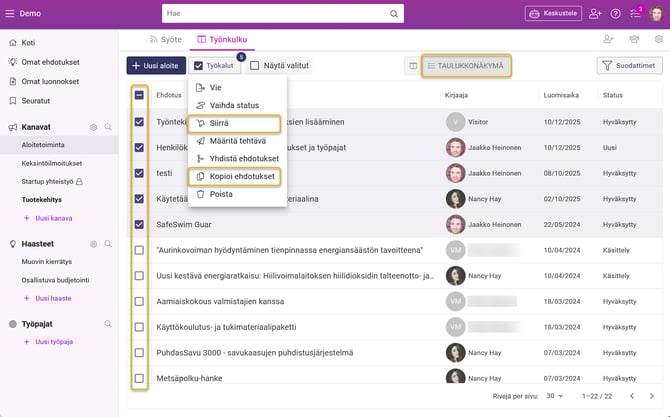Switch to the Syöte tab
The image size is (670, 417).
click(x=166, y=39)
